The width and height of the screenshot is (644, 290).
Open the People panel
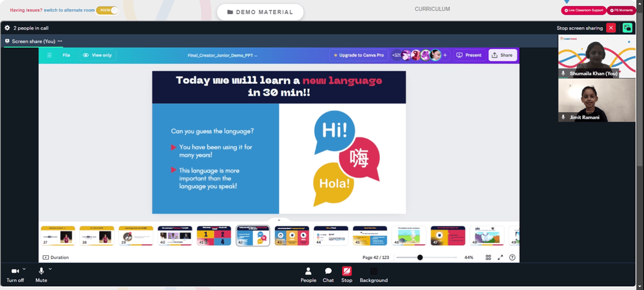(308, 275)
